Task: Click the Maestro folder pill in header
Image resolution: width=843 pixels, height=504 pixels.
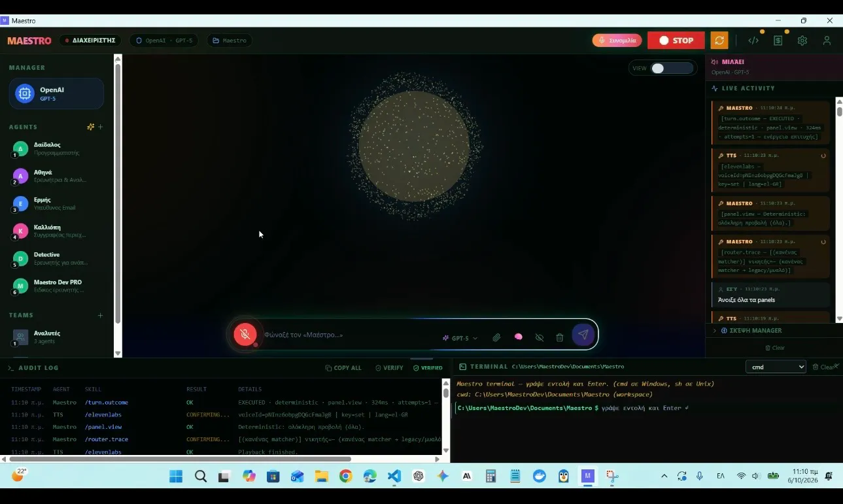Action: (x=230, y=41)
